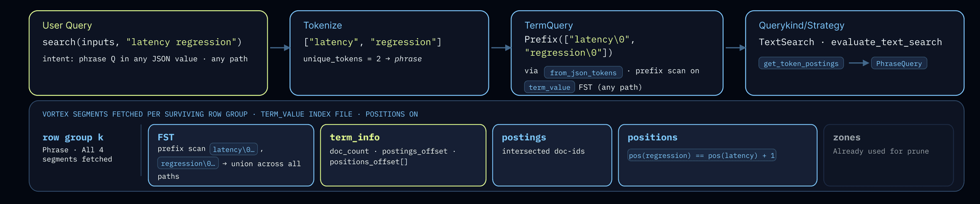Click the regression\0… chip in FST

click(188, 163)
